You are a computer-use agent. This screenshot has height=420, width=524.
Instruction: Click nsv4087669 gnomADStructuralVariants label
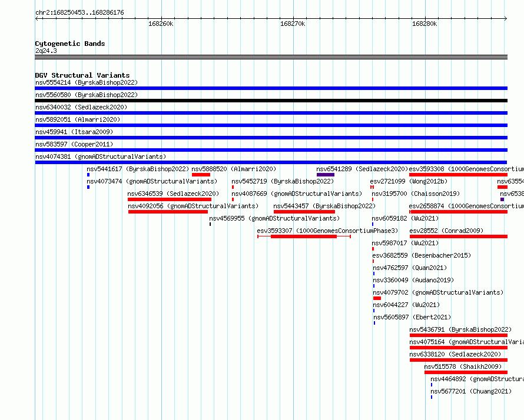click(x=297, y=194)
